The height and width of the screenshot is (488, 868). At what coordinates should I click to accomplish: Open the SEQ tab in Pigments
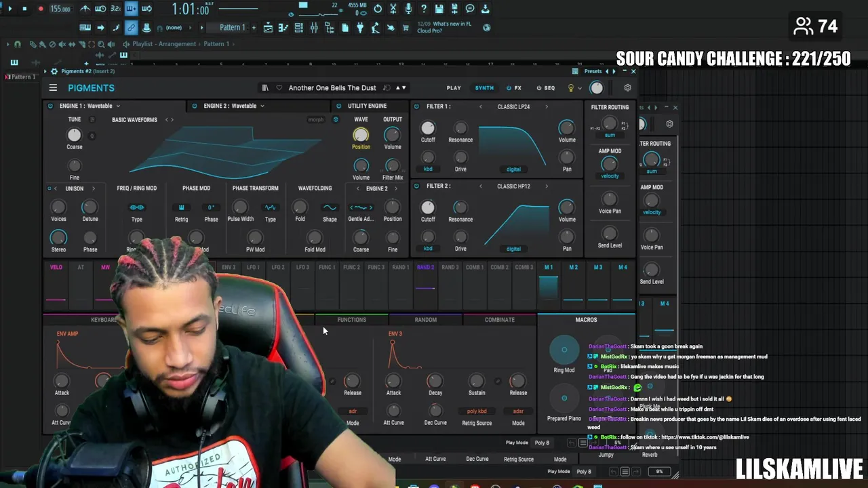[546, 88]
